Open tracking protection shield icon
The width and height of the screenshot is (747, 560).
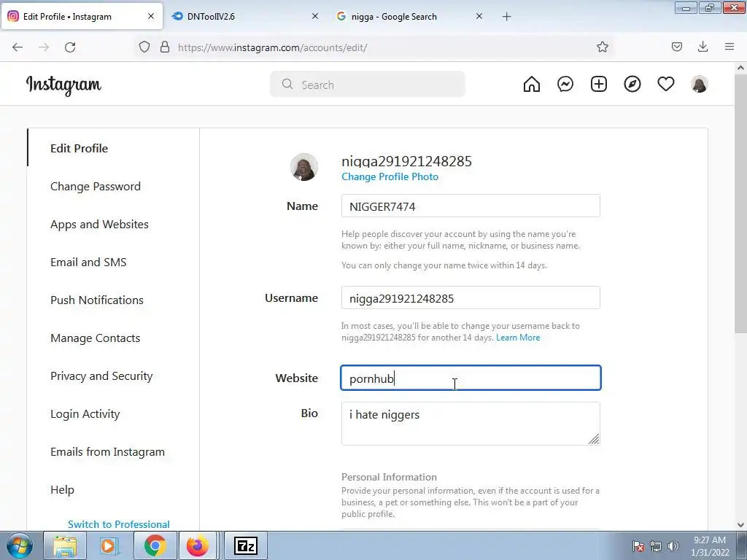pos(144,47)
